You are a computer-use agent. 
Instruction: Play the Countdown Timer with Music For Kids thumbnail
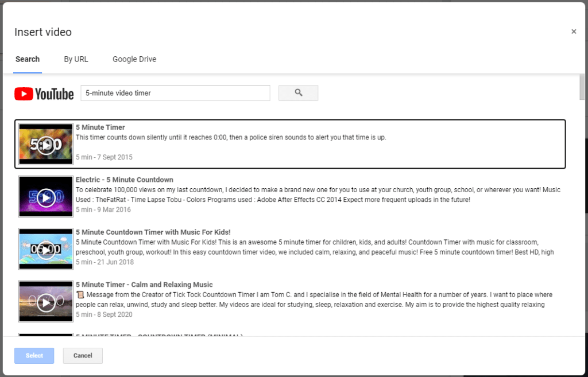[46, 249]
